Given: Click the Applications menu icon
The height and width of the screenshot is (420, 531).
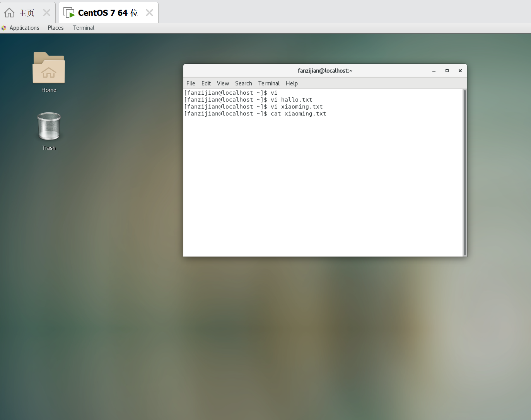Looking at the screenshot, I should [4, 28].
